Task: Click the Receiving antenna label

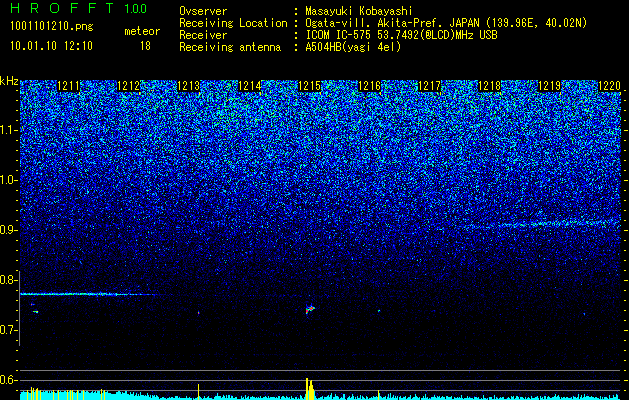Action: (x=230, y=47)
